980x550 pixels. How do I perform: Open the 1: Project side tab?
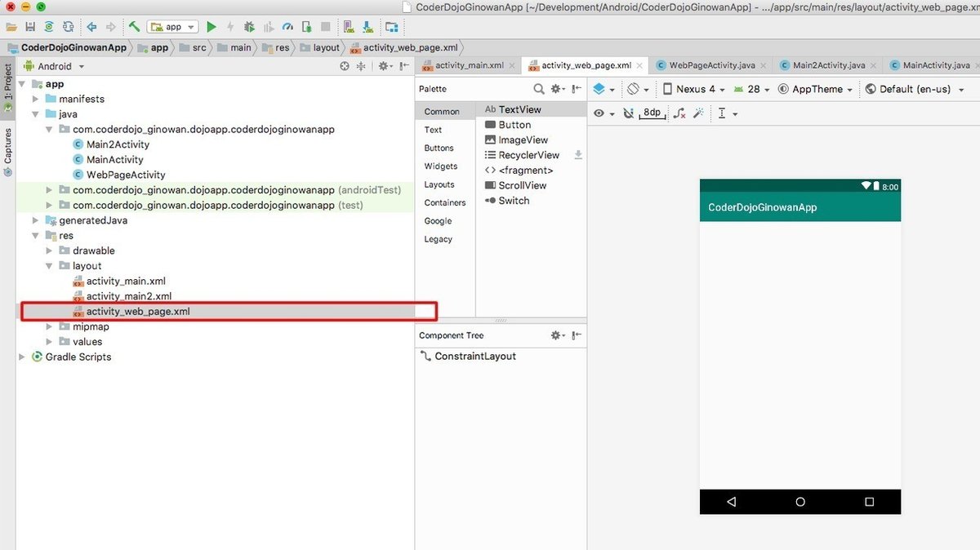click(8, 90)
